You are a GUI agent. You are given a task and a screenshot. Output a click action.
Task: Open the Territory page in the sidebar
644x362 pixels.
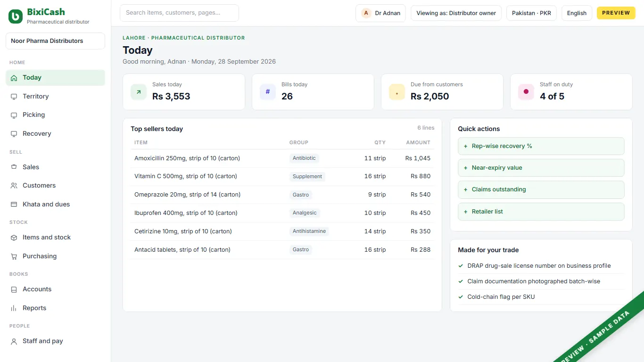(55, 97)
